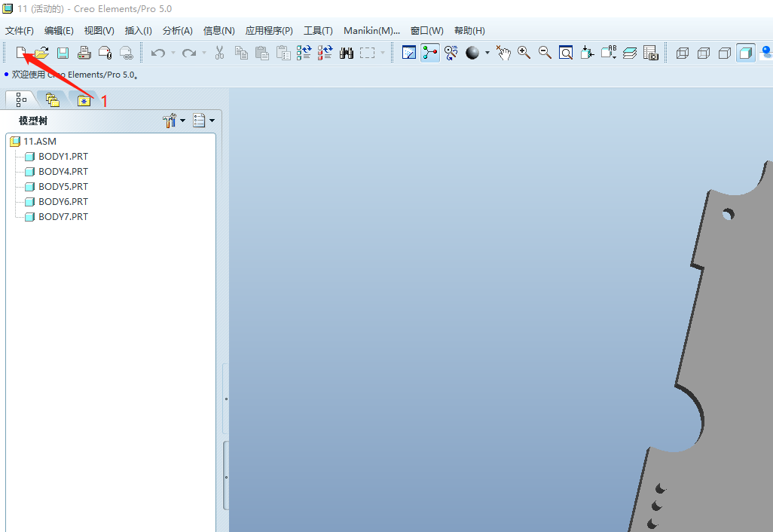Refit the model to the screen
This screenshot has width=773, height=532.
(566, 53)
